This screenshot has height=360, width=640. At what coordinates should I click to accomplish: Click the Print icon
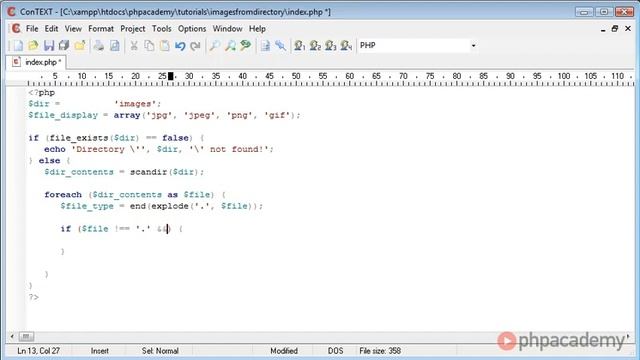(99, 46)
